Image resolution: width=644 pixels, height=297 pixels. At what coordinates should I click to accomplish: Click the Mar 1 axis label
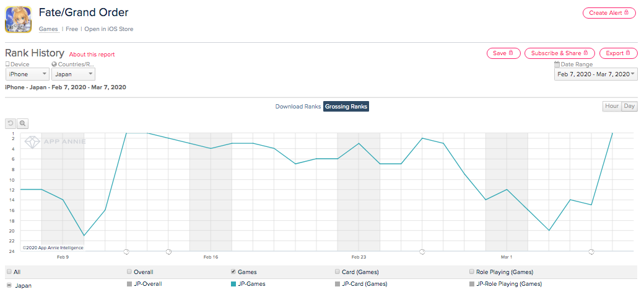(x=507, y=257)
